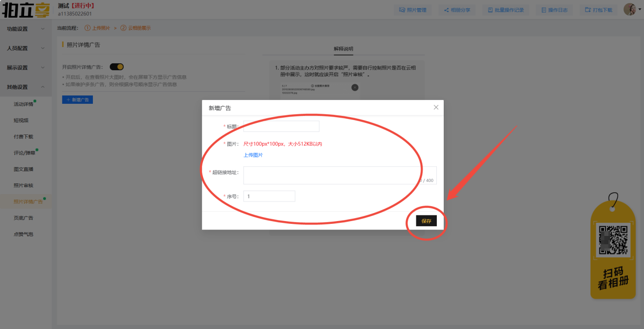This screenshot has height=329, width=644.
Task: Click the 照片管理 photo management icon button
Action: 413,10
